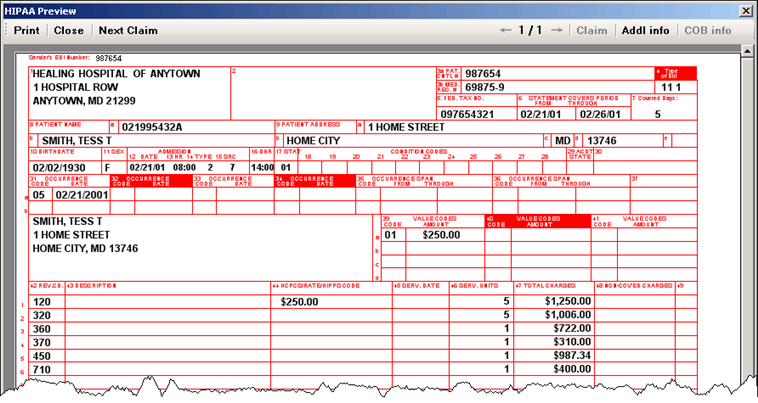The image size is (758, 403).
Task: Go back using the left arrow
Action: tap(505, 31)
